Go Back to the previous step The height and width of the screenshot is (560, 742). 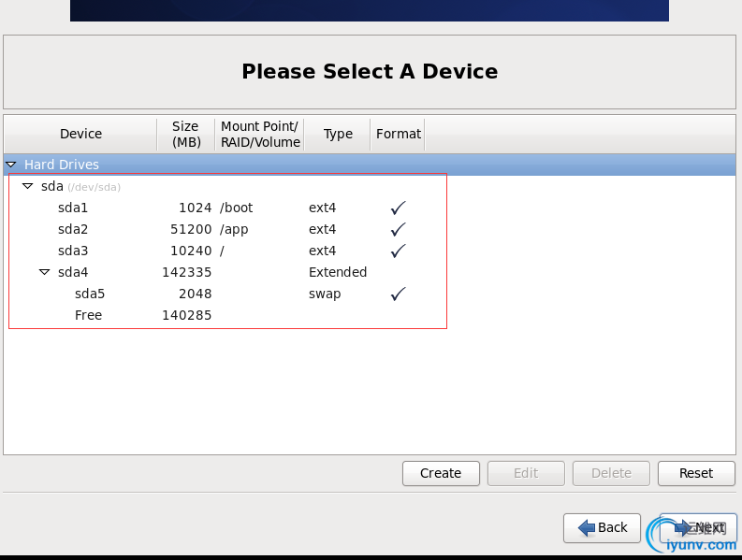pos(602,528)
